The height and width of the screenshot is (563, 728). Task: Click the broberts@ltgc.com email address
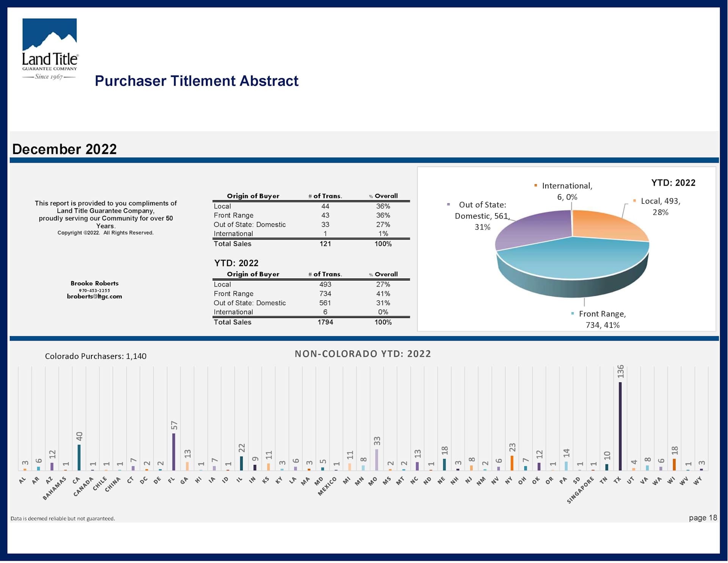(x=94, y=296)
